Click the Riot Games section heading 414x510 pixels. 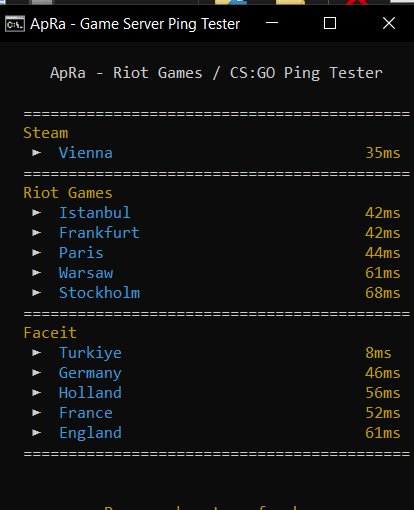click(68, 193)
